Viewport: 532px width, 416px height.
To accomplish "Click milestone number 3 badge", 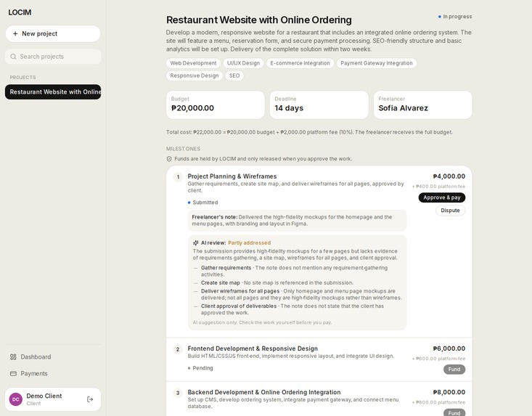I will 178,393.
